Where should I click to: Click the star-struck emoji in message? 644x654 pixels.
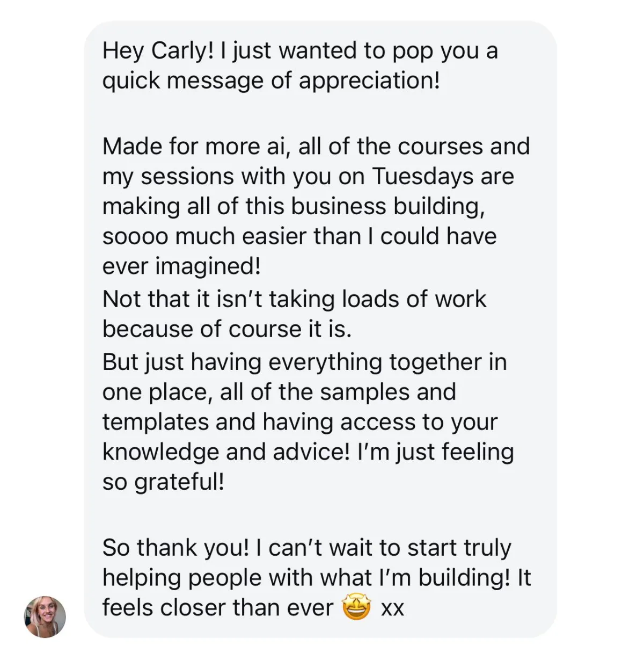(357, 607)
